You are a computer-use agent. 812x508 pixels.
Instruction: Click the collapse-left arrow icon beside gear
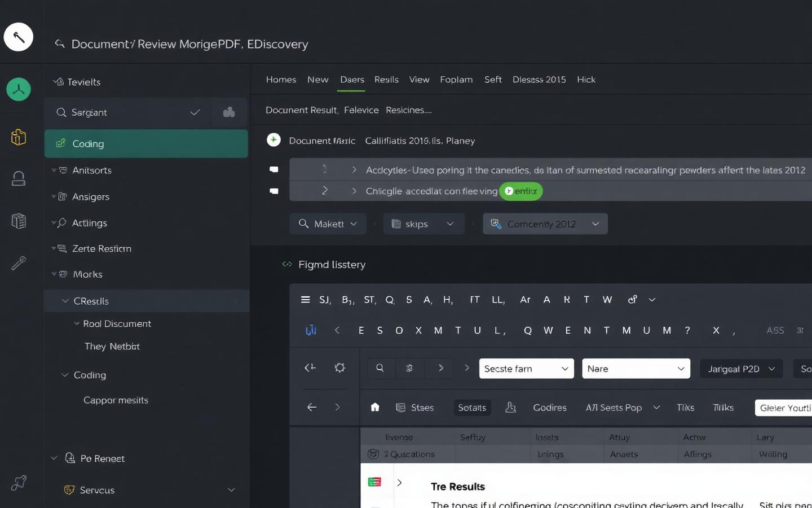pyautogui.click(x=310, y=368)
